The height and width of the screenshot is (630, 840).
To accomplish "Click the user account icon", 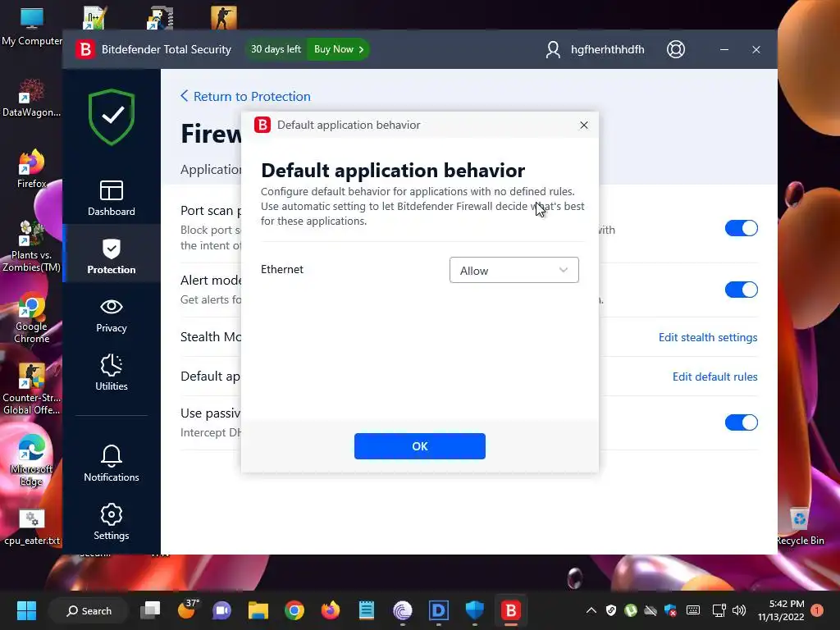I will pos(553,50).
